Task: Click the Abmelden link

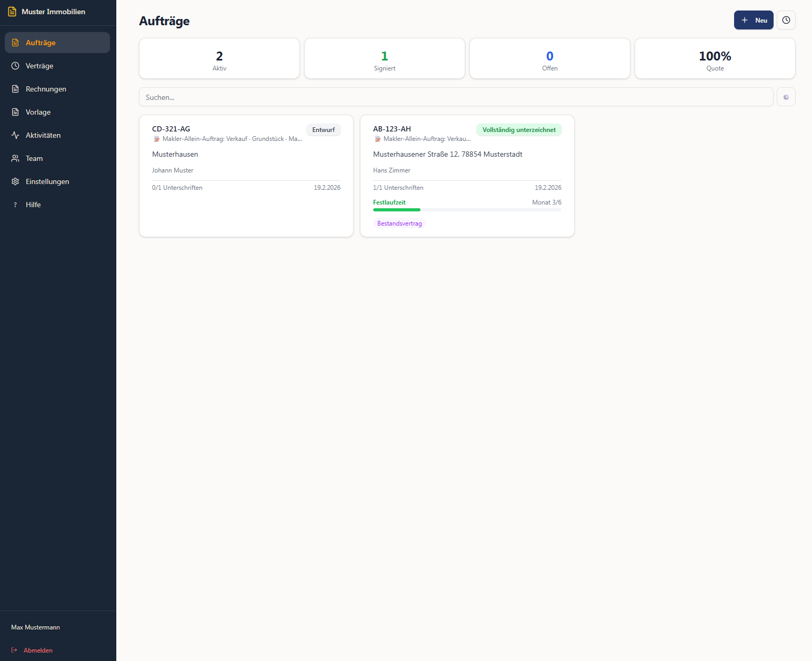Action: coord(38,650)
